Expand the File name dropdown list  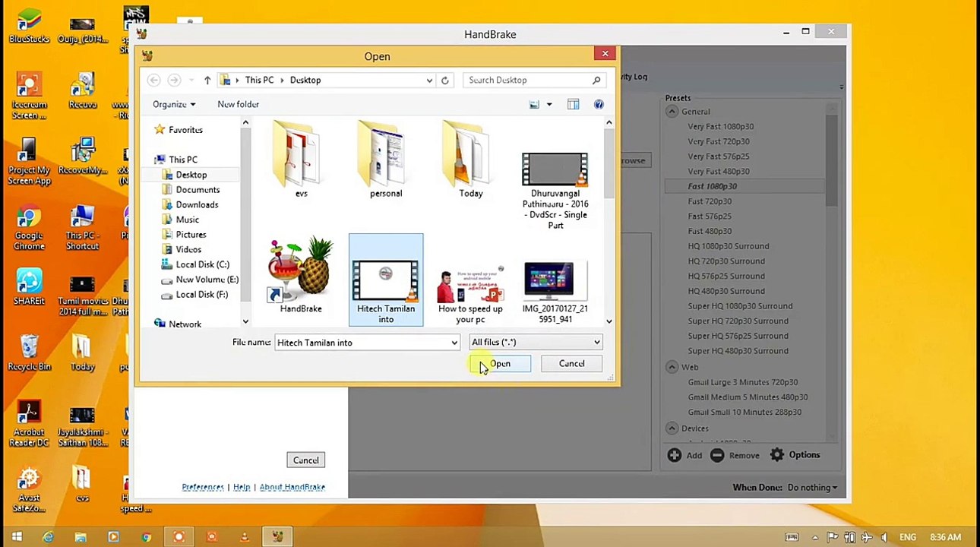pyautogui.click(x=454, y=343)
